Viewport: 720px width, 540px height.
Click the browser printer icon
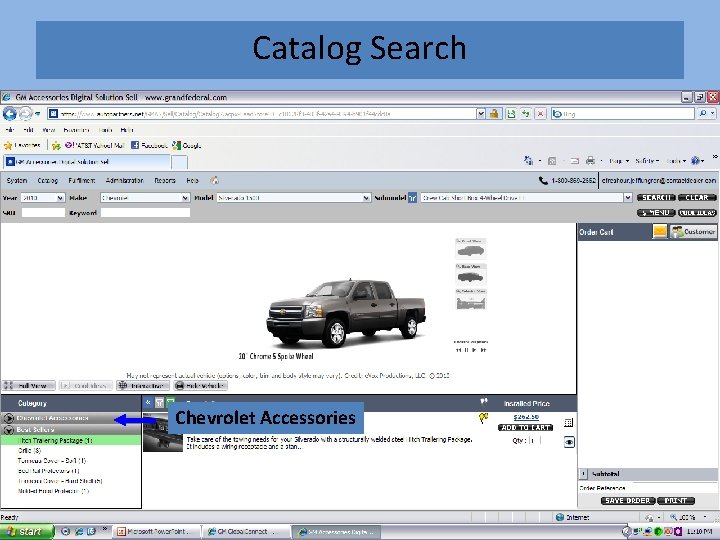pyautogui.click(x=591, y=161)
